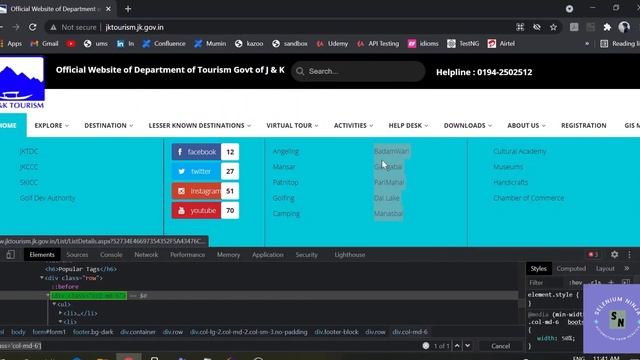Open the Chamber of Commerce link

[529, 198]
